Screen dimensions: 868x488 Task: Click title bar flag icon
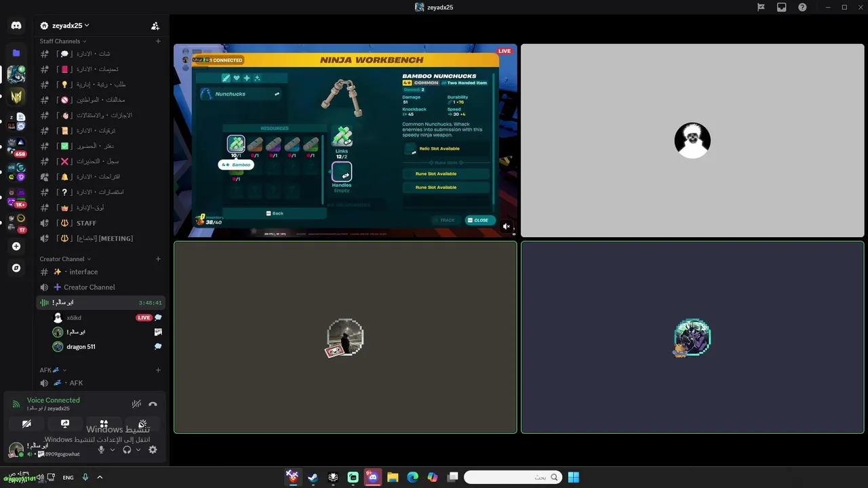click(x=761, y=7)
